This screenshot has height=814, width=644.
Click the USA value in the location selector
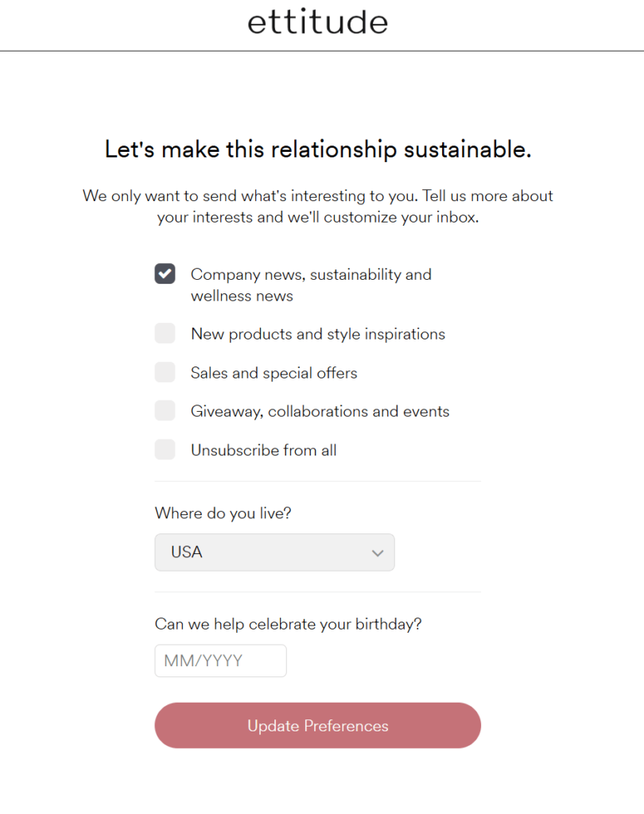pos(185,552)
